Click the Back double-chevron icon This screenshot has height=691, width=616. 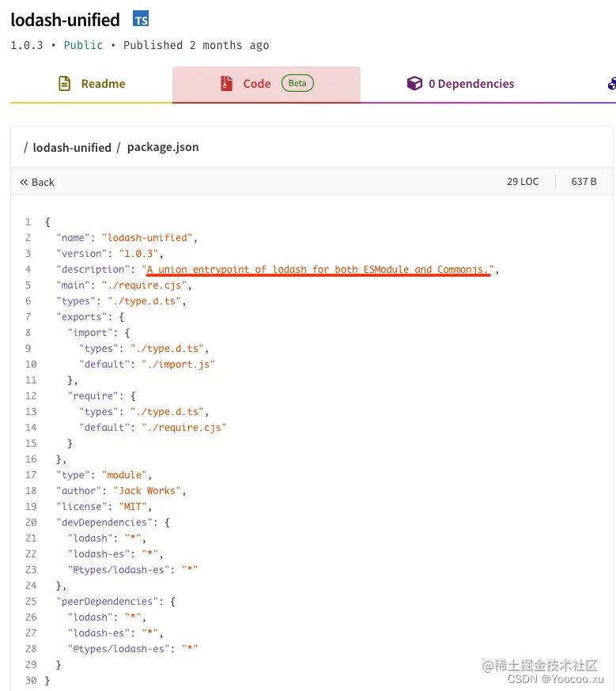(x=24, y=182)
